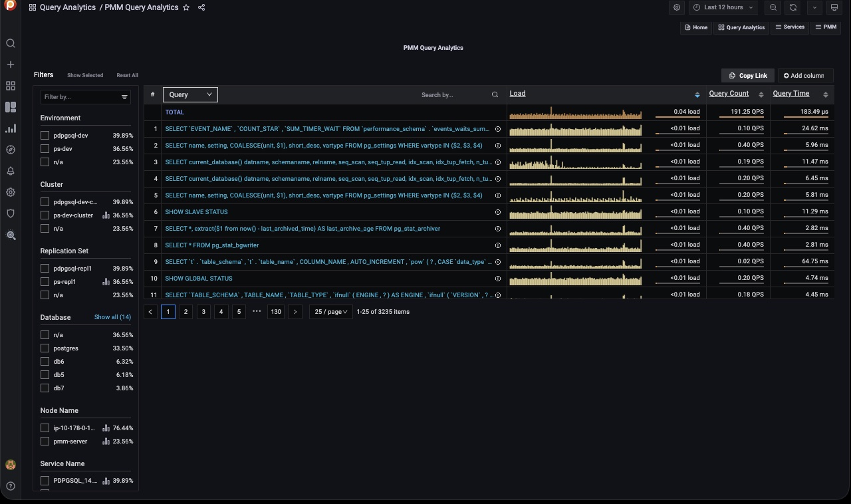The image size is (851, 504).
Task: Go to the Home dashboard link
Action: [695, 27]
